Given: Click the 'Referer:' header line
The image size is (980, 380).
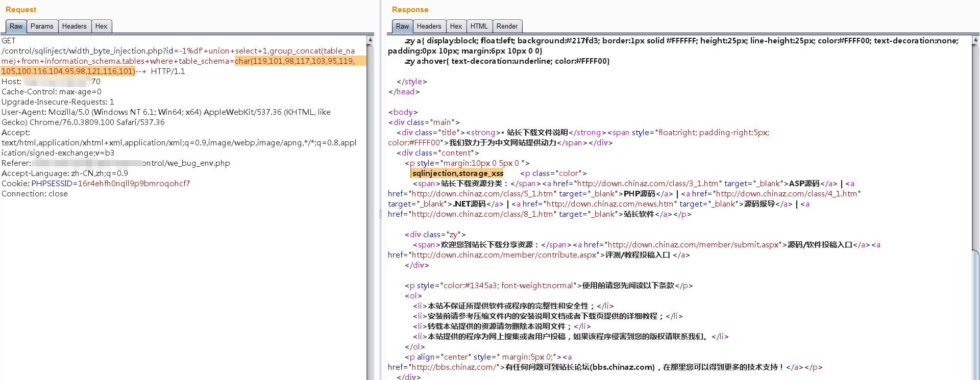Looking at the screenshot, I should (x=116, y=163).
